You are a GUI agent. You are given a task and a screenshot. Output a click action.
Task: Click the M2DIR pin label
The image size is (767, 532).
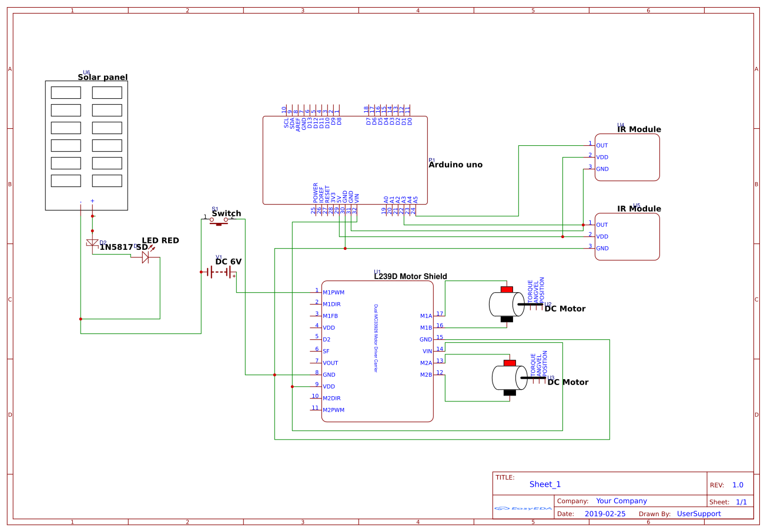pos(332,398)
